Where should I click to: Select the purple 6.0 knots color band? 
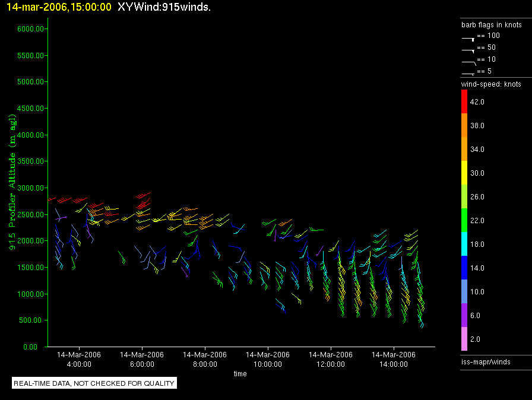[464, 316]
